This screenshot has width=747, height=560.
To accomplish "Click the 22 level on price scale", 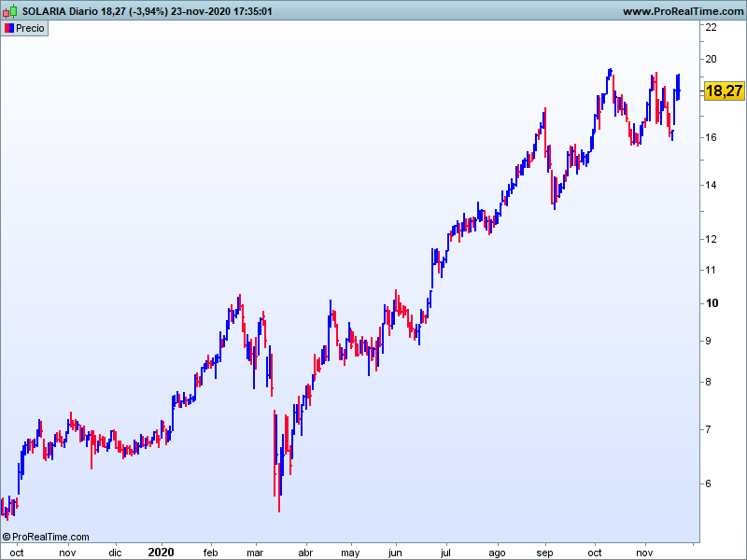I will pos(711,27).
